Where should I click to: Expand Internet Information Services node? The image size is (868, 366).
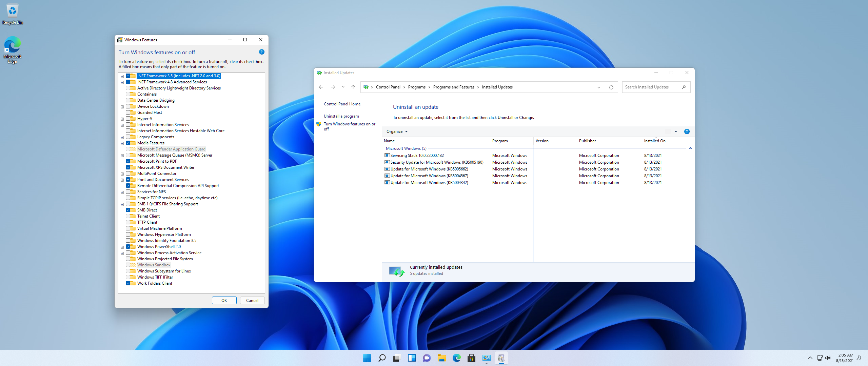tap(122, 125)
